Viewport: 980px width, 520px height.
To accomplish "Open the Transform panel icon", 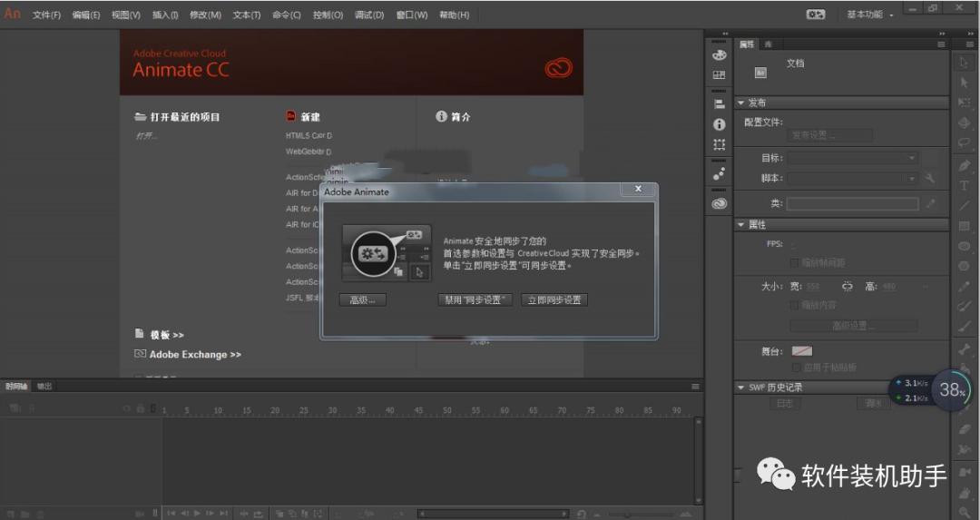I will point(720,144).
